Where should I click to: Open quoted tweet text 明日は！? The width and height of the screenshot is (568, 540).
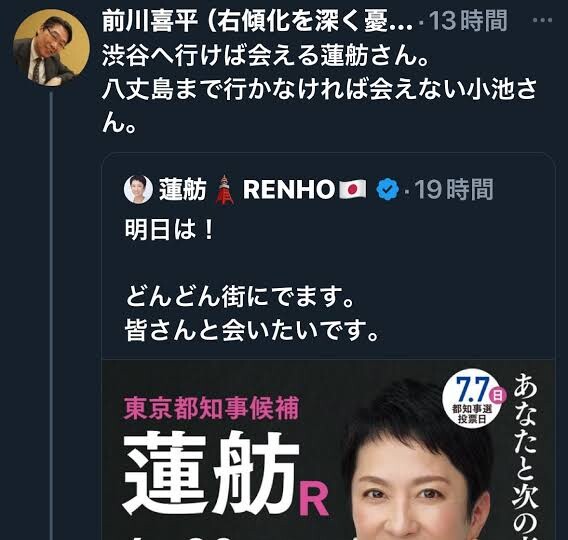(x=170, y=230)
